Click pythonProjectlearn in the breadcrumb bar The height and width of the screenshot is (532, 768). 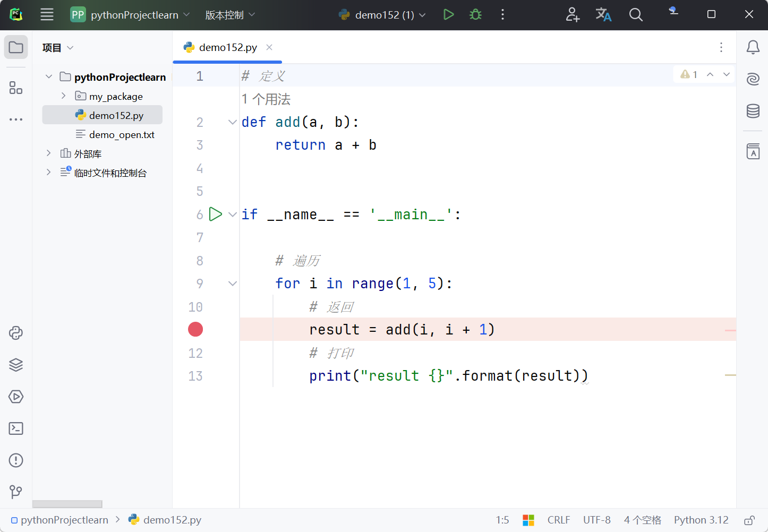(59, 520)
